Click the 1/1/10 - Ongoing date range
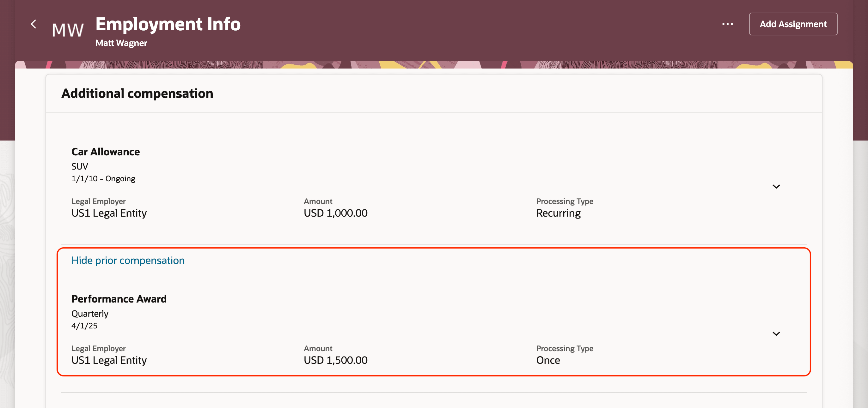 point(103,178)
